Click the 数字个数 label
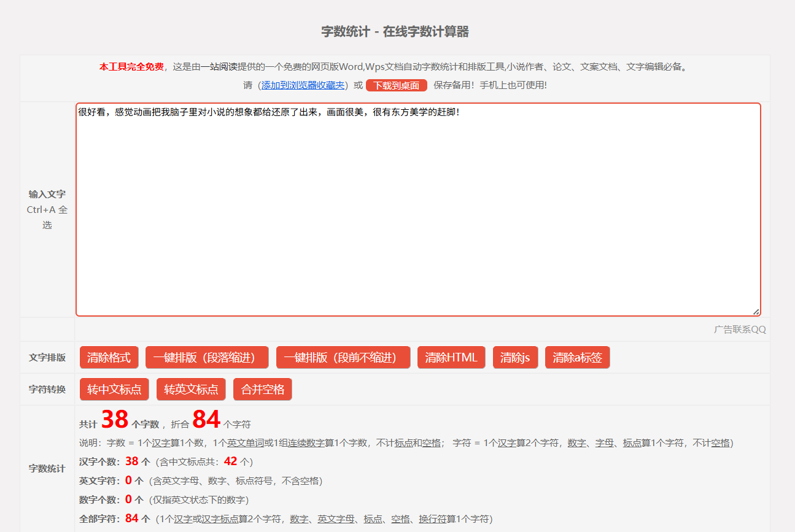 coord(101,499)
